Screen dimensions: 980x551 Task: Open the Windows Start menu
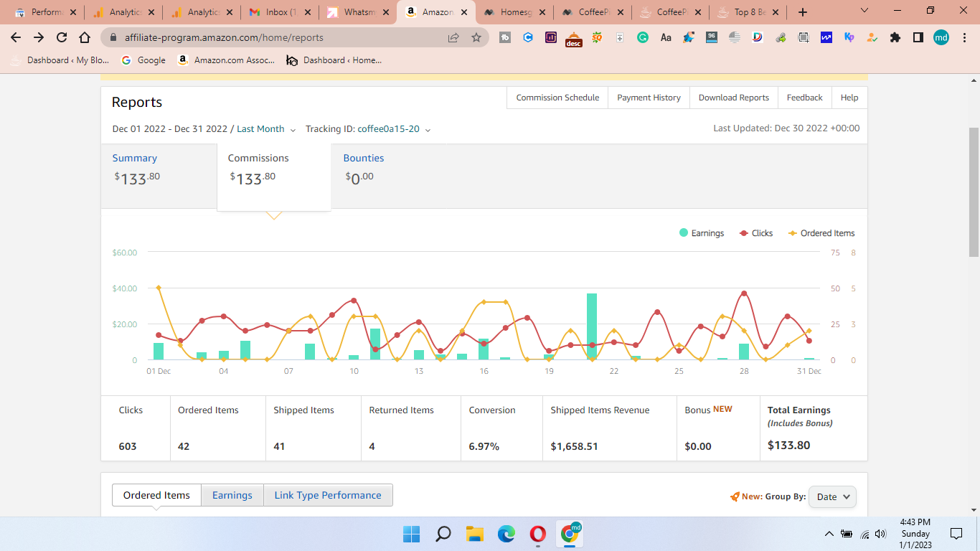(411, 534)
